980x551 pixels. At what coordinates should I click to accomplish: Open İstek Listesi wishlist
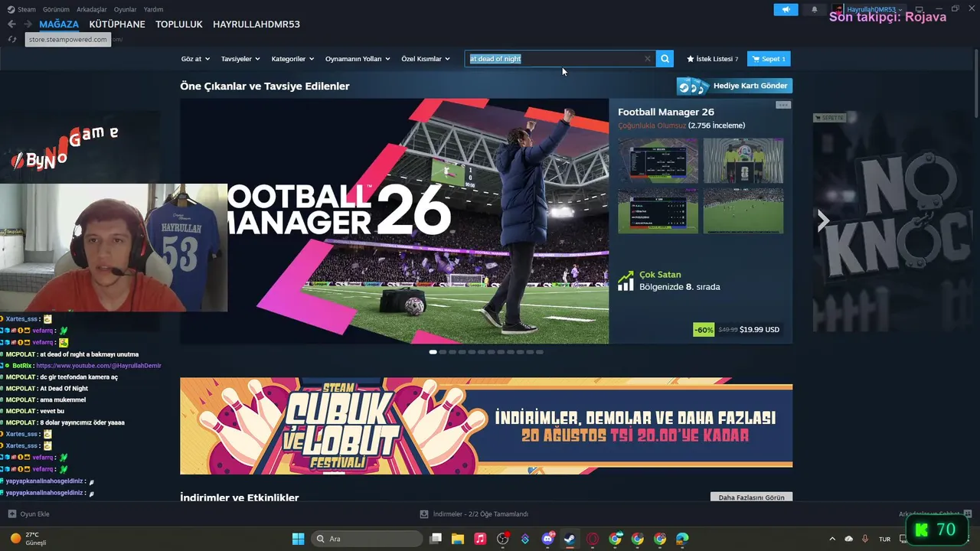coord(713,59)
